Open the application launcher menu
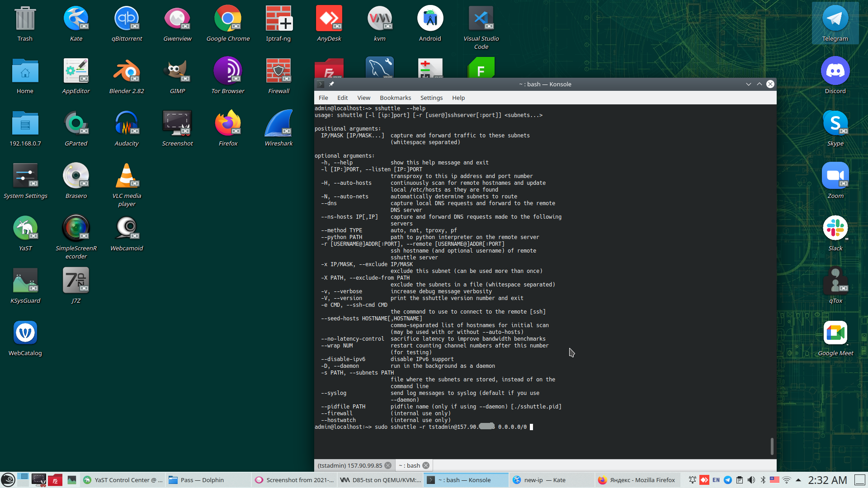868x488 pixels. coord(8,480)
